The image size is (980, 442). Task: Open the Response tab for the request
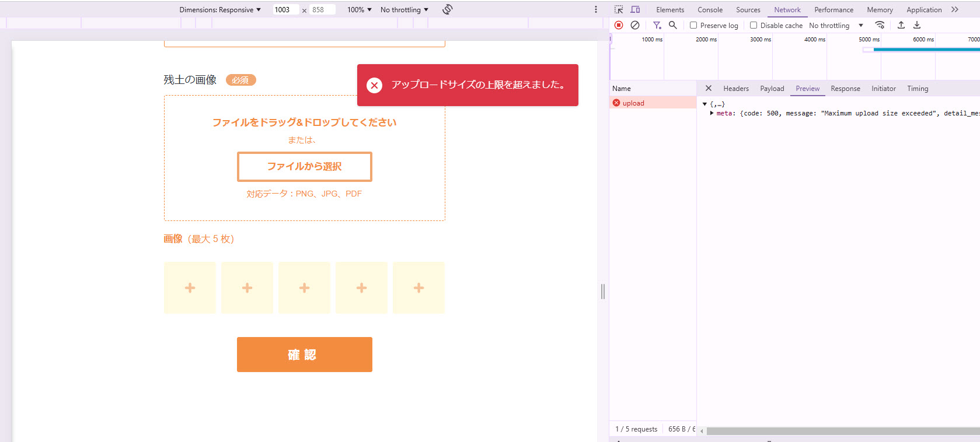coord(845,89)
